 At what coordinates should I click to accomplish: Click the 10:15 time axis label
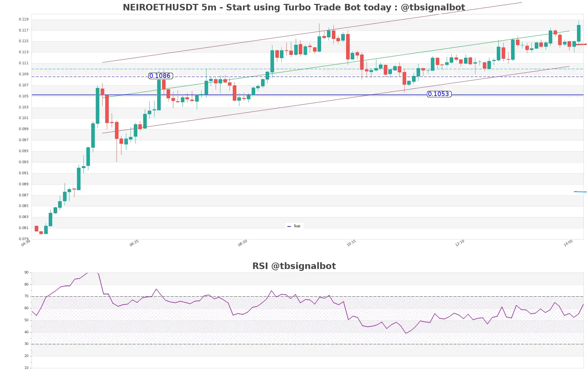point(351,243)
